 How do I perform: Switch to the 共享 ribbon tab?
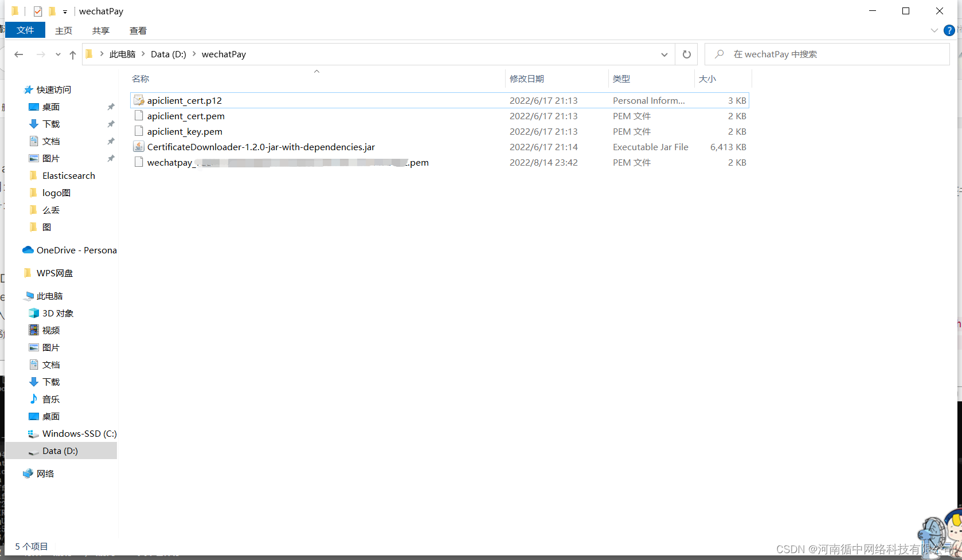[101, 30]
